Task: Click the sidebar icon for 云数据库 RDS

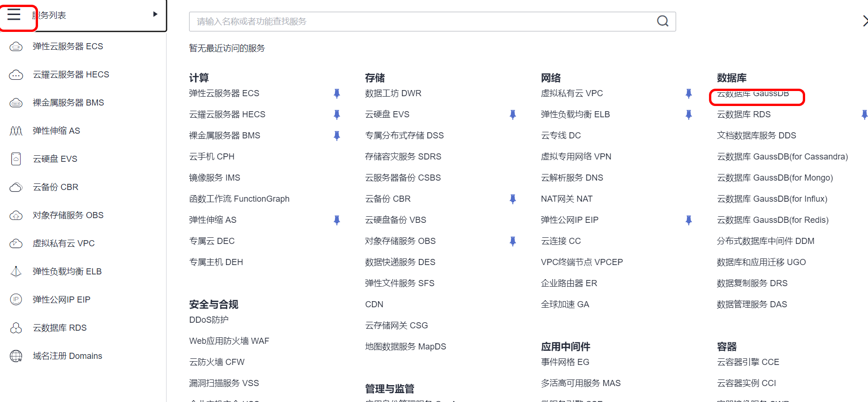Action: click(x=16, y=328)
